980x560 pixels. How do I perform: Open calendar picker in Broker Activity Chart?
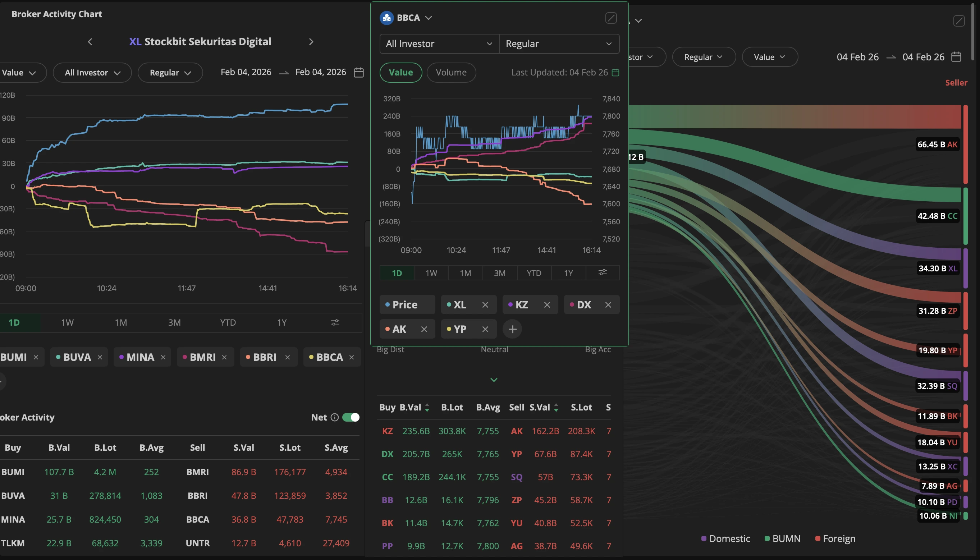point(358,72)
